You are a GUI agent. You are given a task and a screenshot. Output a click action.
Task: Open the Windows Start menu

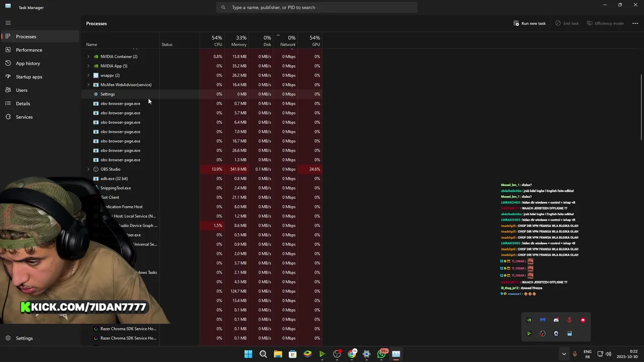click(249, 354)
